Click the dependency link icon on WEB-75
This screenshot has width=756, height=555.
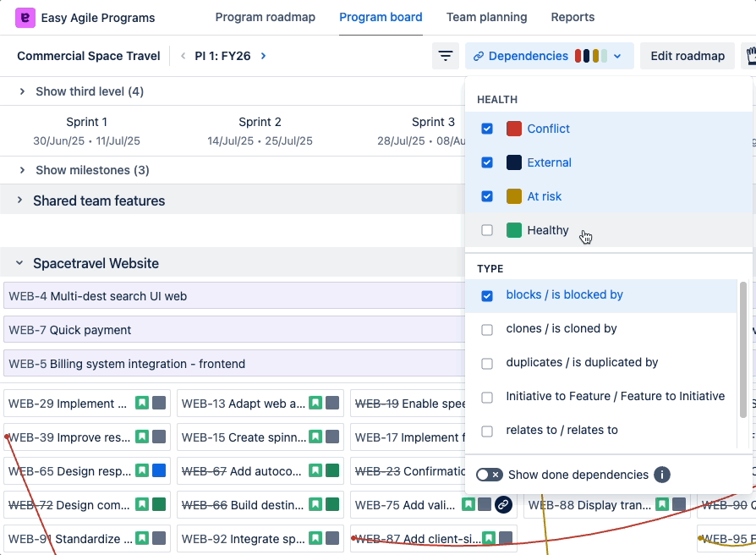[x=503, y=505]
